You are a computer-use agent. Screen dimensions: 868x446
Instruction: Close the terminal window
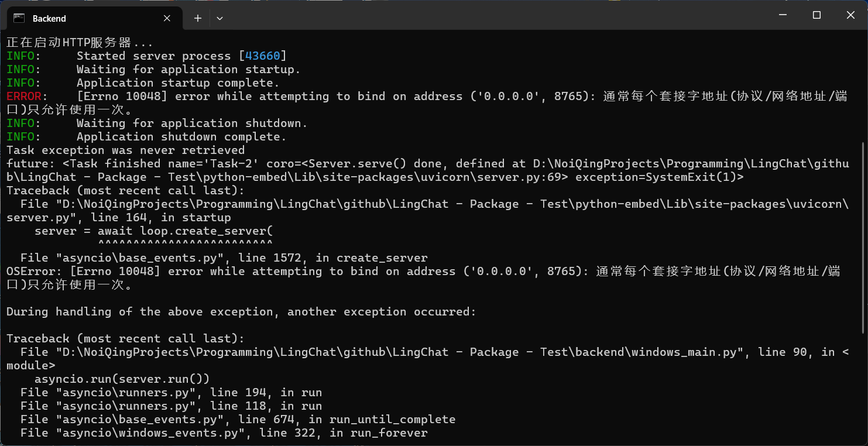coord(850,15)
